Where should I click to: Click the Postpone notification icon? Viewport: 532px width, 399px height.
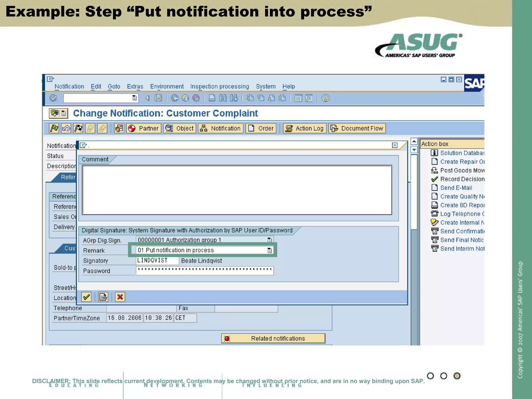click(66, 128)
